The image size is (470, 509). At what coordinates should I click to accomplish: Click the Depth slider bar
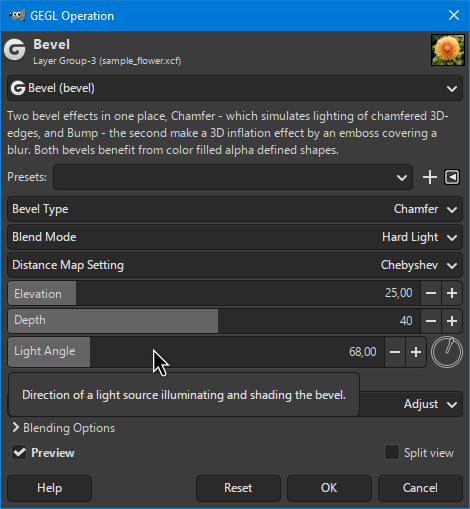[x=214, y=321]
